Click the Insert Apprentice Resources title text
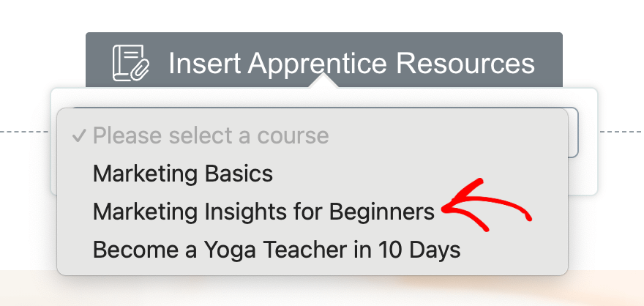Image resolution: width=644 pixels, height=306 pixels. tap(351, 64)
